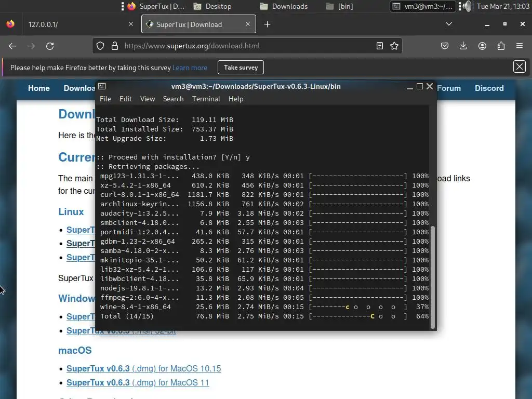Image resolution: width=532 pixels, height=399 pixels.
Task: Toggle reader view icon in address bar
Action: click(380, 46)
